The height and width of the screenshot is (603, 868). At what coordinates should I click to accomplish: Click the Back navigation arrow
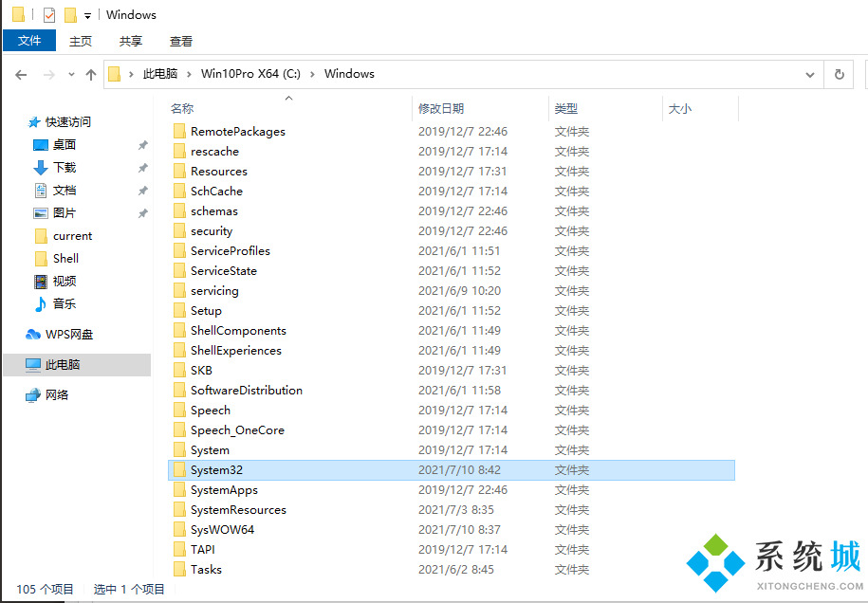point(21,75)
